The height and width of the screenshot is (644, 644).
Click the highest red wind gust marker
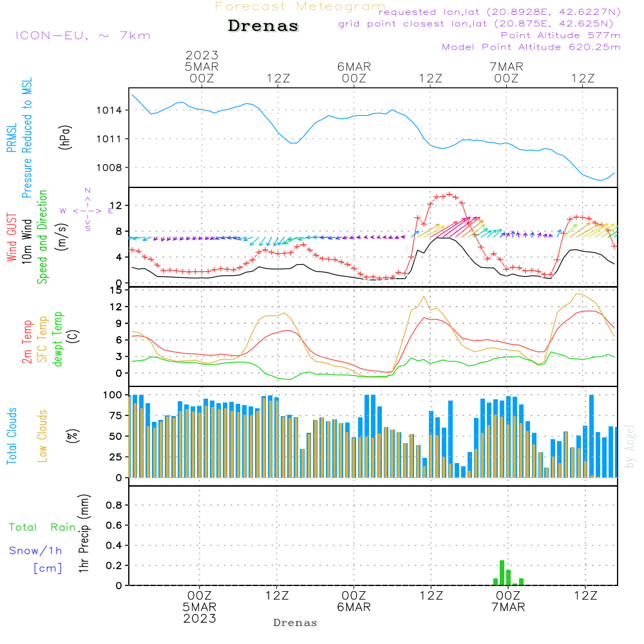click(450, 194)
